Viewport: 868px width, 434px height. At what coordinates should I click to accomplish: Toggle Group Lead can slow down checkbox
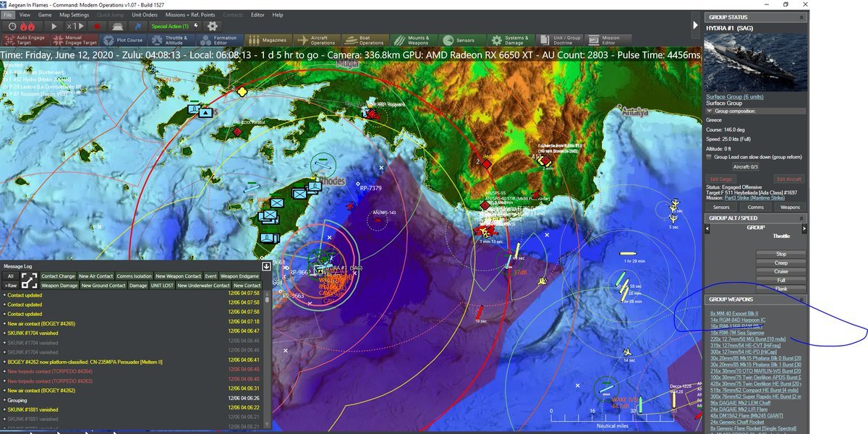click(709, 156)
